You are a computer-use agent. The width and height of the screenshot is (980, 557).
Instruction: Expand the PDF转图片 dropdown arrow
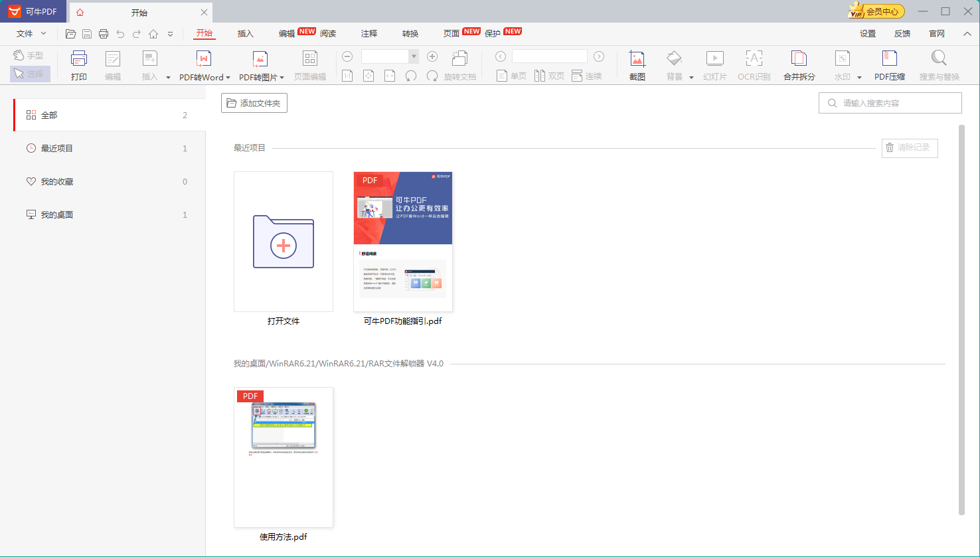(x=282, y=78)
